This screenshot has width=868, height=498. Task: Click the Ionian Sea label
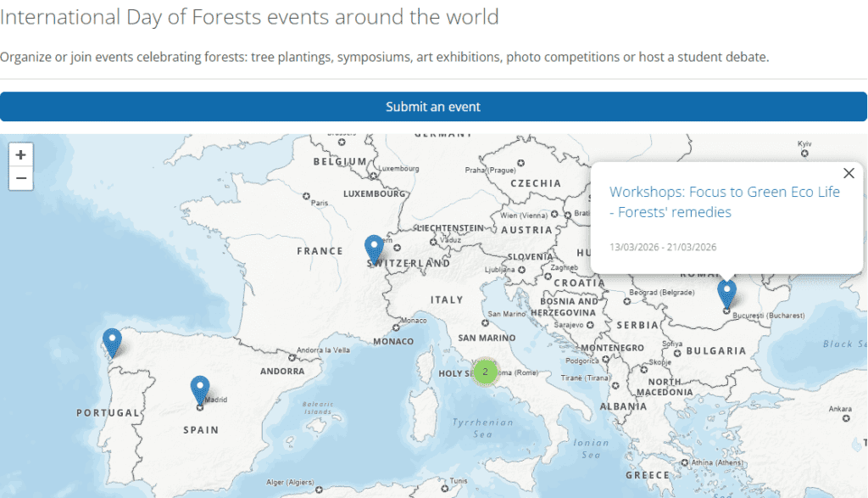click(591, 449)
